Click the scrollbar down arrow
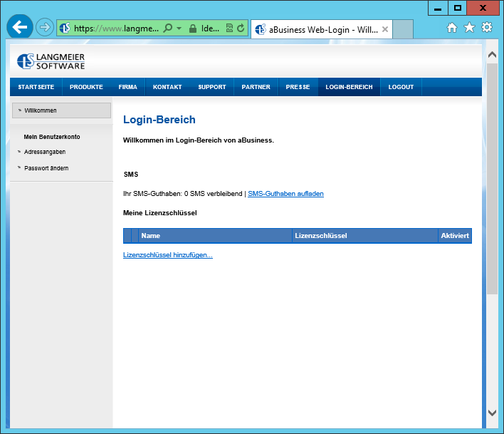Viewport: 504px width, 434px height. (x=492, y=413)
